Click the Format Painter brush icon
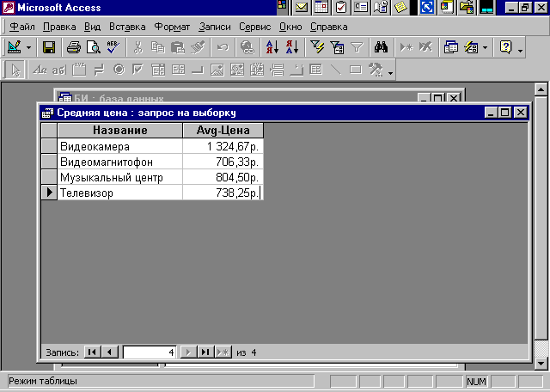The width and height of the screenshot is (550, 392). pos(198,47)
